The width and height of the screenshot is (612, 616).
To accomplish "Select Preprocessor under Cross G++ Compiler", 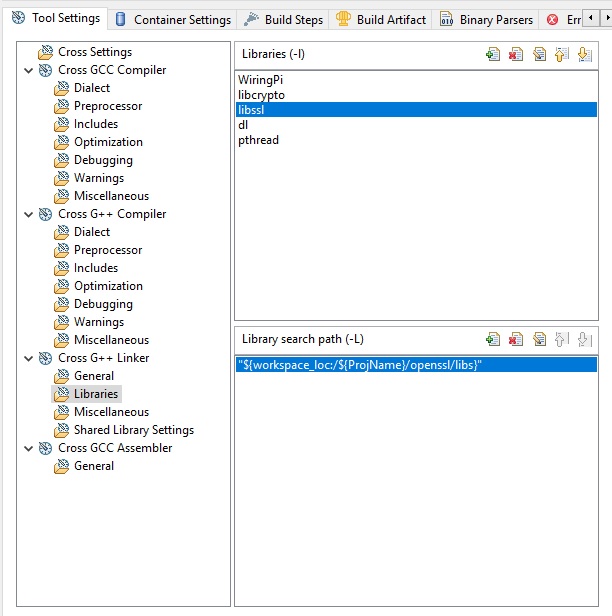I will pos(108,250).
